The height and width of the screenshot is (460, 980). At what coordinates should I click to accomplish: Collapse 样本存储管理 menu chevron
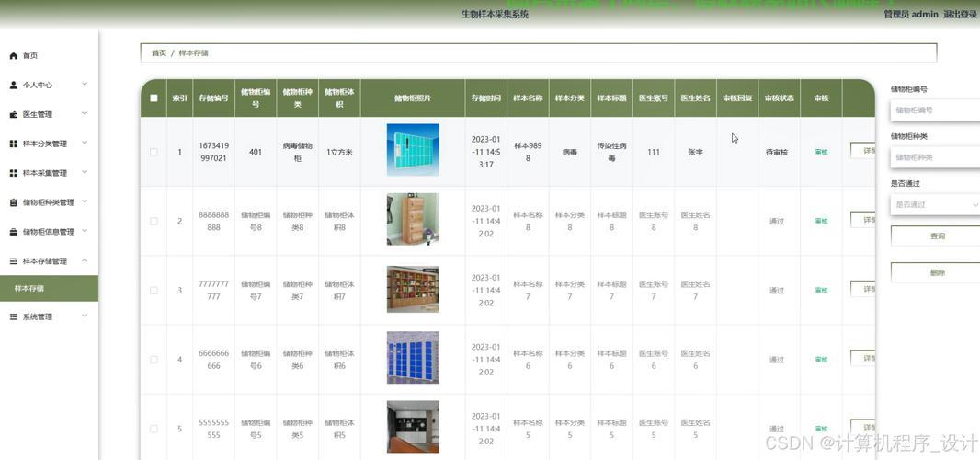point(85,261)
